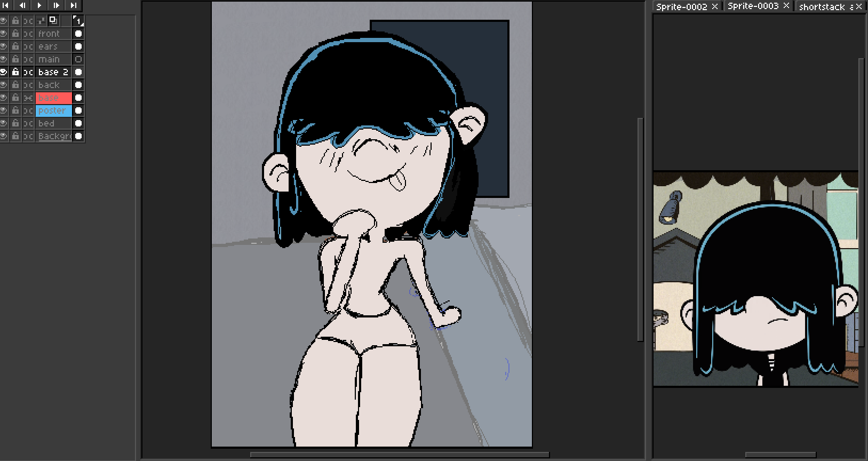Toggle continuous icon on red base layer
The image size is (868, 461).
tap(28, 98)
